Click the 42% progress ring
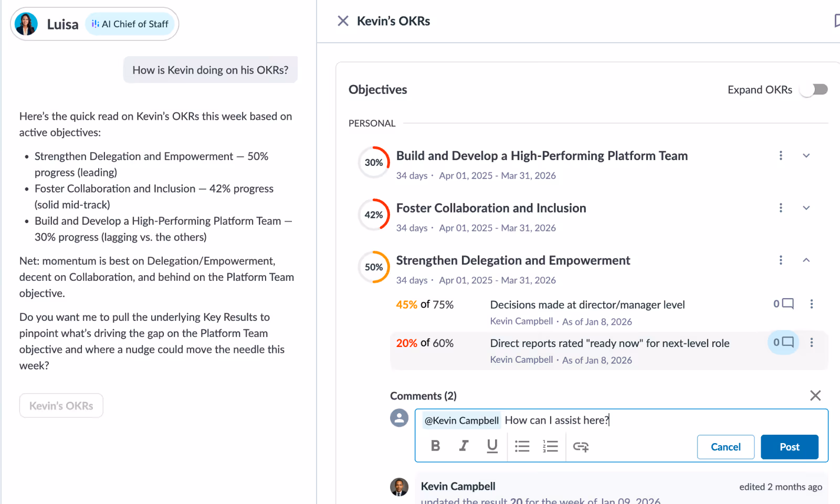 [374, 215]
